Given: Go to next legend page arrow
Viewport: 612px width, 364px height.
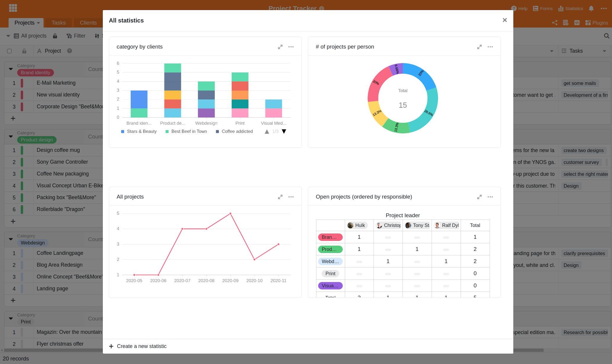Looking at the screenshot, I should tap(284, 131).
